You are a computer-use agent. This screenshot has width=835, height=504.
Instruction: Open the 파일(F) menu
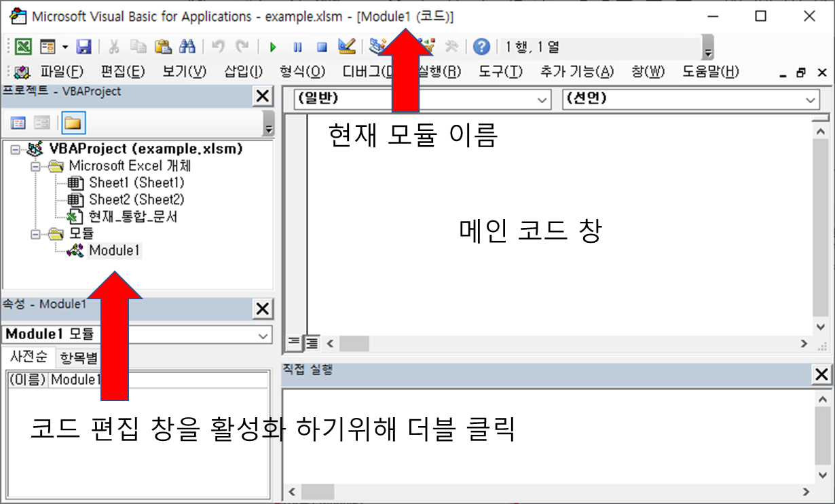(62, 72)
